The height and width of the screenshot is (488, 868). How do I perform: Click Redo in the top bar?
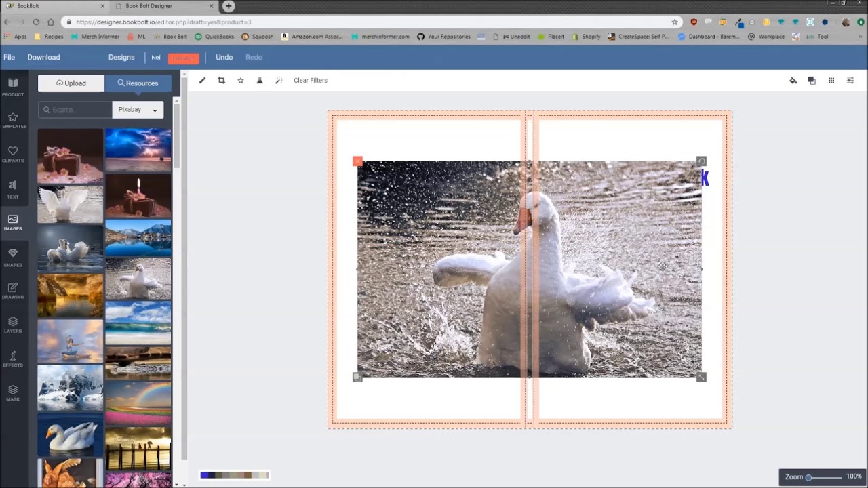254,58
